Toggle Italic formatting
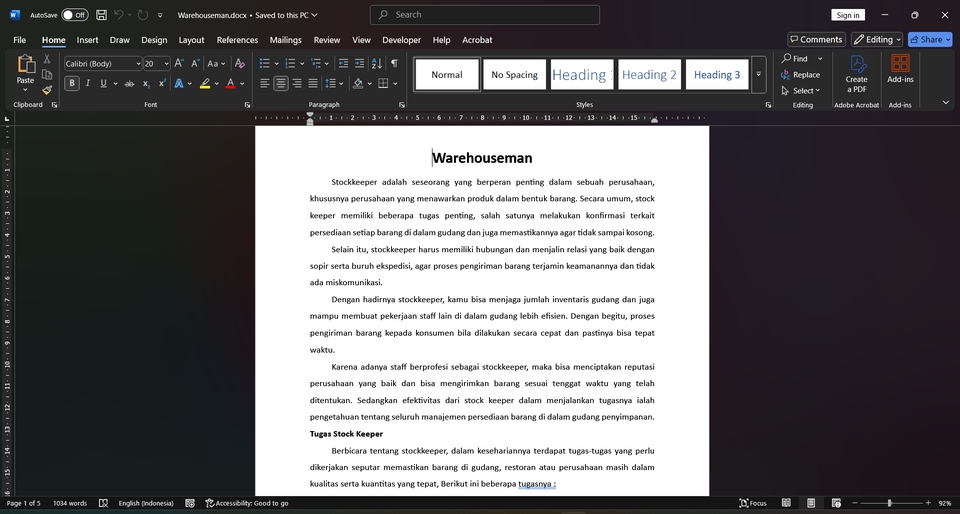The height and width of the screenshot is (514, 960). click(x=88, y=83)
